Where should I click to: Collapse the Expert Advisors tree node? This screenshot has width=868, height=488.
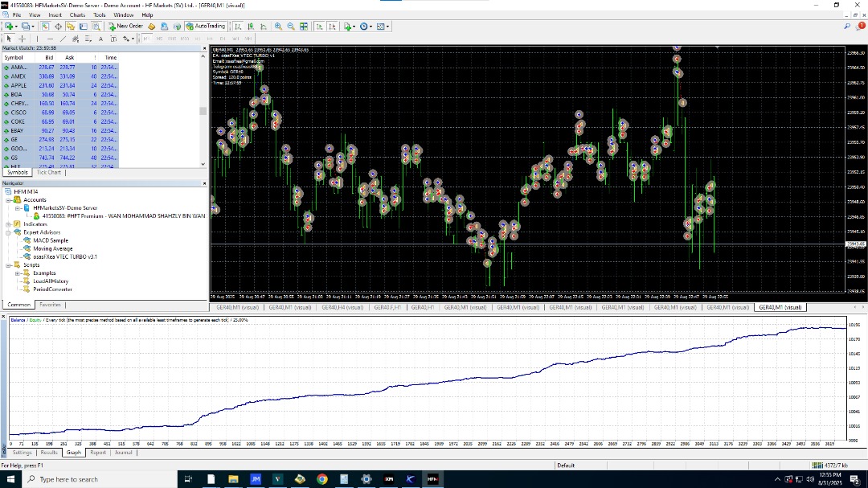[x=9, y=232]
